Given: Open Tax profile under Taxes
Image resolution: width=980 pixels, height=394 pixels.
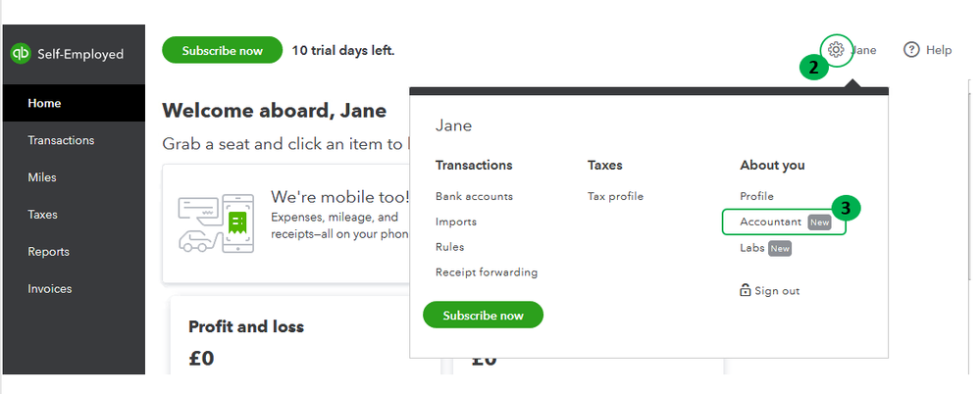Looking at the screenshot, I should 615,196.
